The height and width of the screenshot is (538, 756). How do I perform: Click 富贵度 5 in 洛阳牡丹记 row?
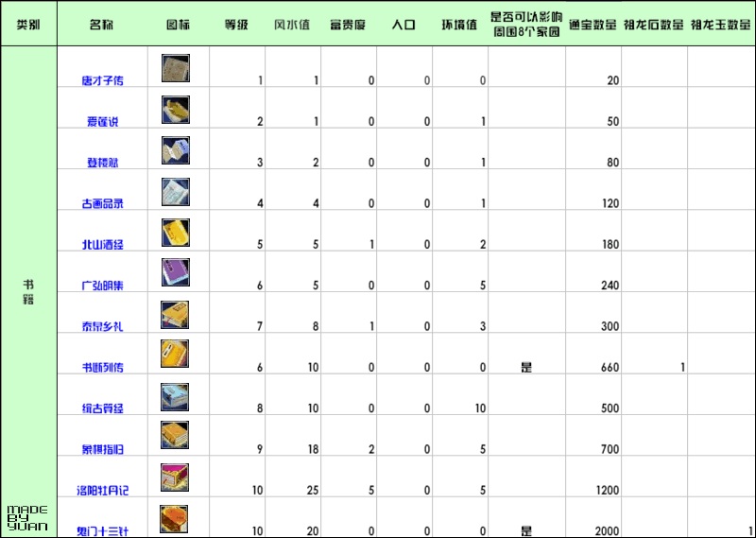371,491
